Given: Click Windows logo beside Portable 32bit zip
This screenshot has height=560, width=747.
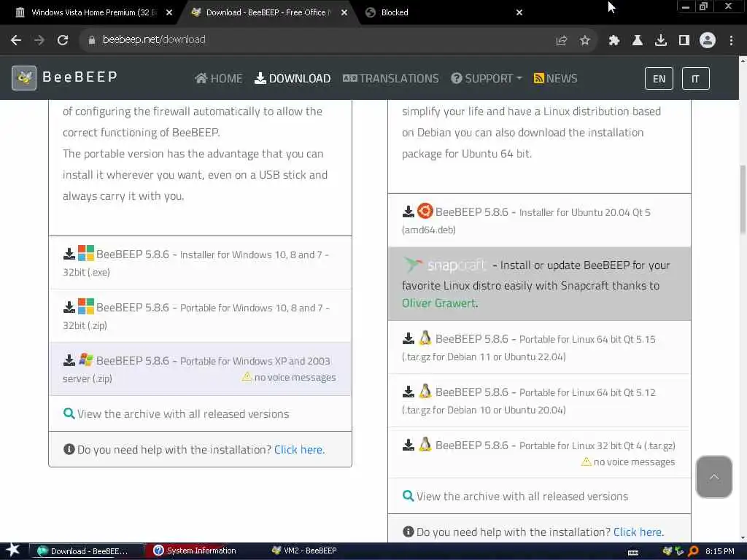Looking at the screenshot, I should click(x=86, y=306).
